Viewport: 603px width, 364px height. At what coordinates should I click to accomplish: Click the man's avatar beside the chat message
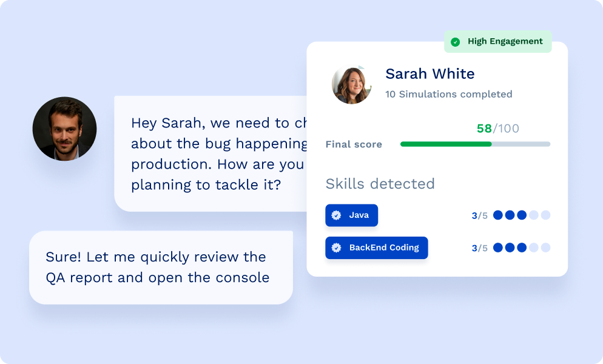[64, 129]
